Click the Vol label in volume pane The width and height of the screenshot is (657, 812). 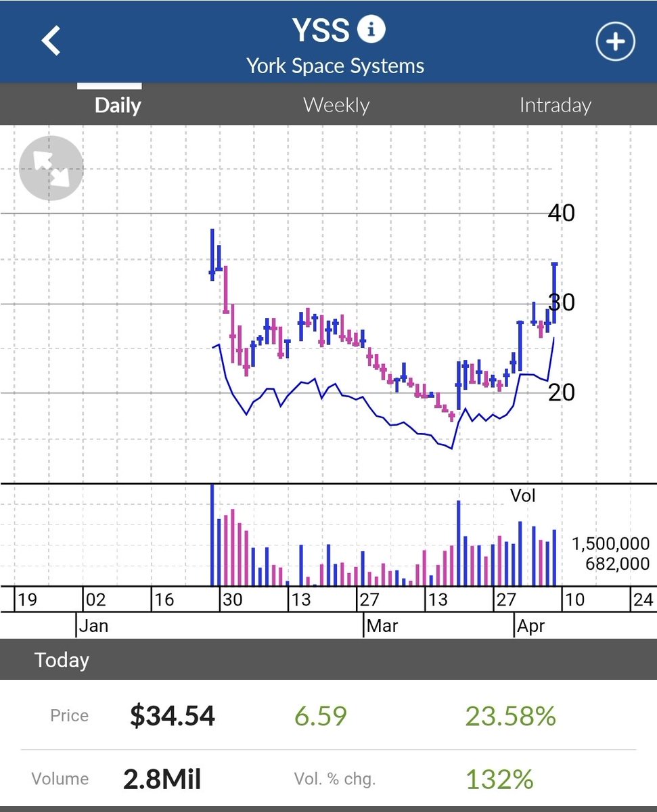coord(523,496)
